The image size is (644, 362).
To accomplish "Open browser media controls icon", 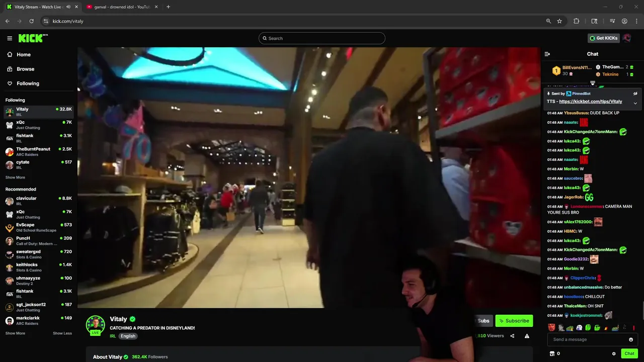I will tap(612, 21).
